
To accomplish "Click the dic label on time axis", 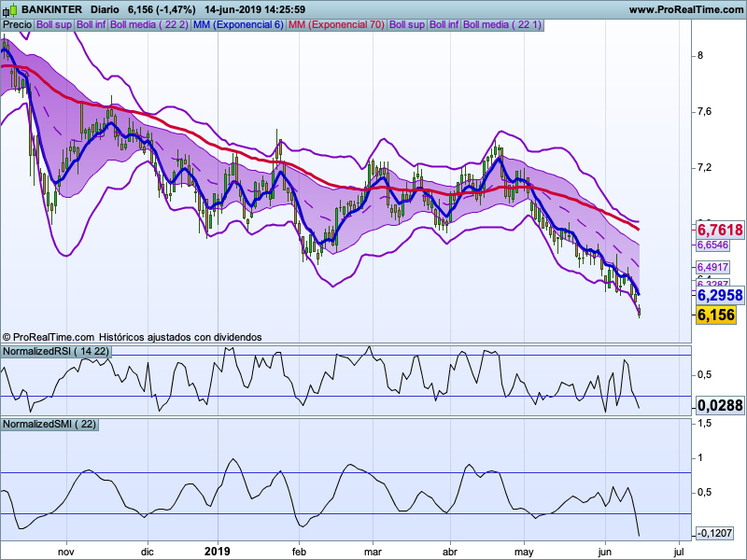I will tap(148, 552).
